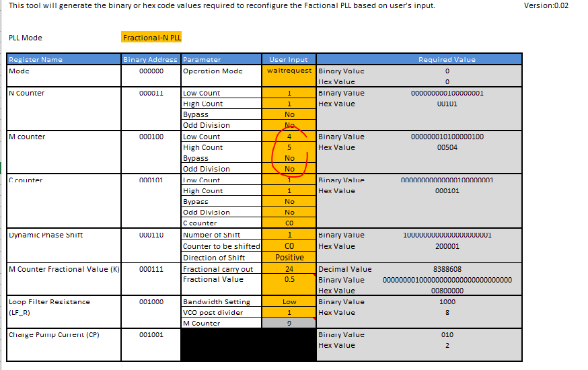Click the gray M Counter value 9 cell

point(289,323)
